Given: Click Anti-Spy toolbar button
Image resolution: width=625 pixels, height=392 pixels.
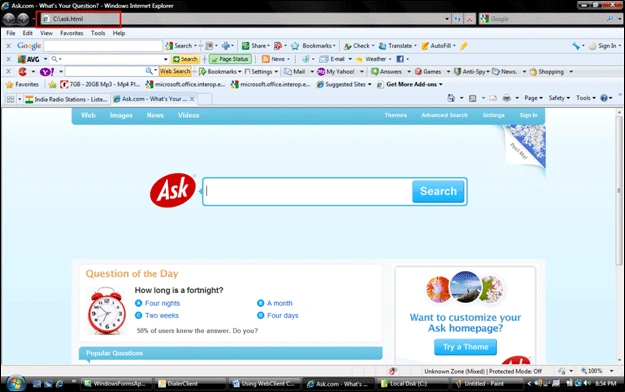Looking at the screenshot, I should pos(470,72).
